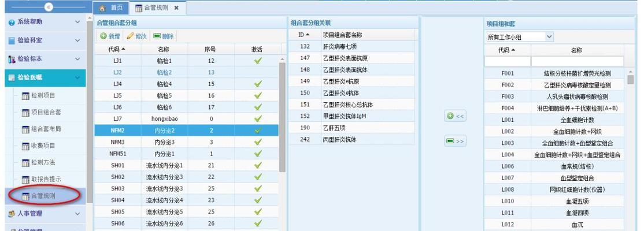Click the 名称 column header in grouping table
Screen dimensions: 644x231
click(164, 49)
